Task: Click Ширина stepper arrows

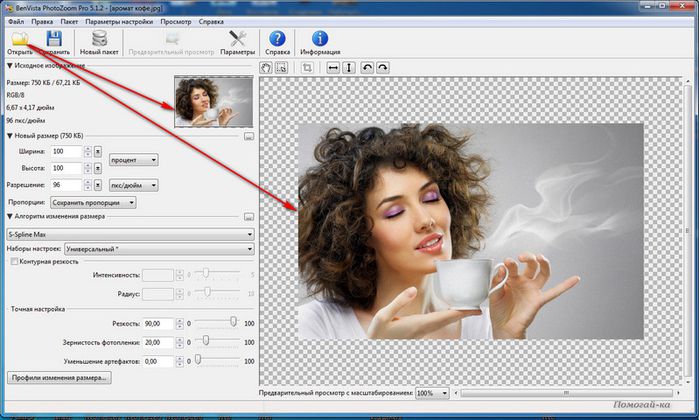Action: point(88,152)
